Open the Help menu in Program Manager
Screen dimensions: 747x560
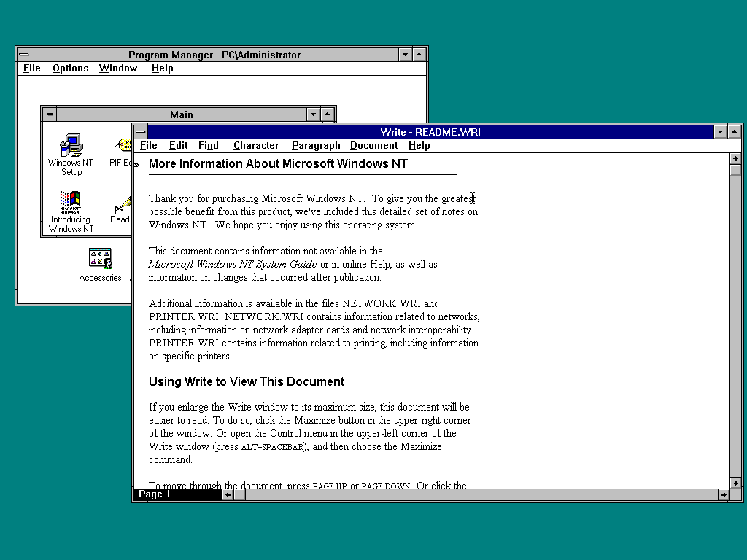(x=162, y=68)
